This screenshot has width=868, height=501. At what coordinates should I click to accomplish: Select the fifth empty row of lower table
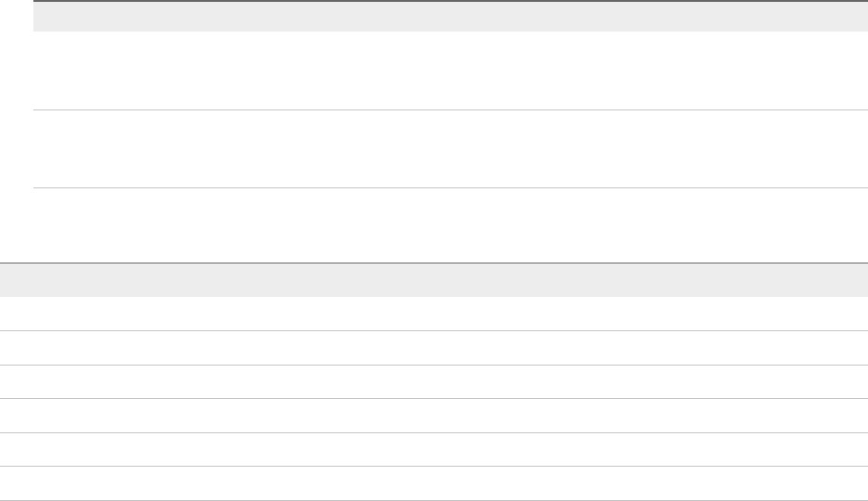(x=434, y=449)
